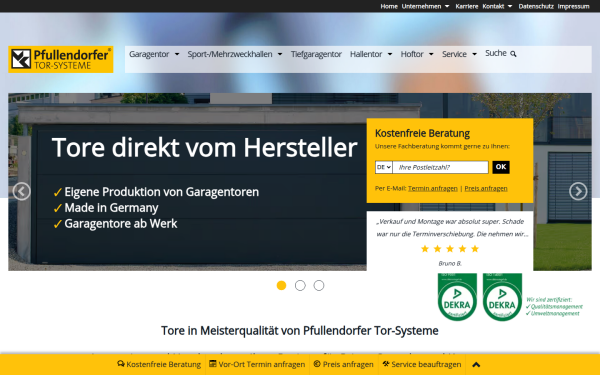Click Preis anfragen in the bottom bar
Image resolution: width=600 pixels, height=375 pixels.
pos(343,364)
